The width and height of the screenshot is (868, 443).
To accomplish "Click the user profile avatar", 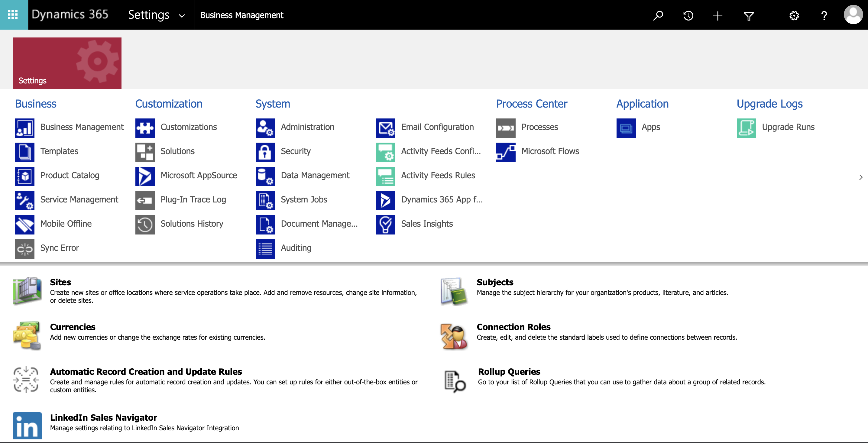I will pos(853,15).
